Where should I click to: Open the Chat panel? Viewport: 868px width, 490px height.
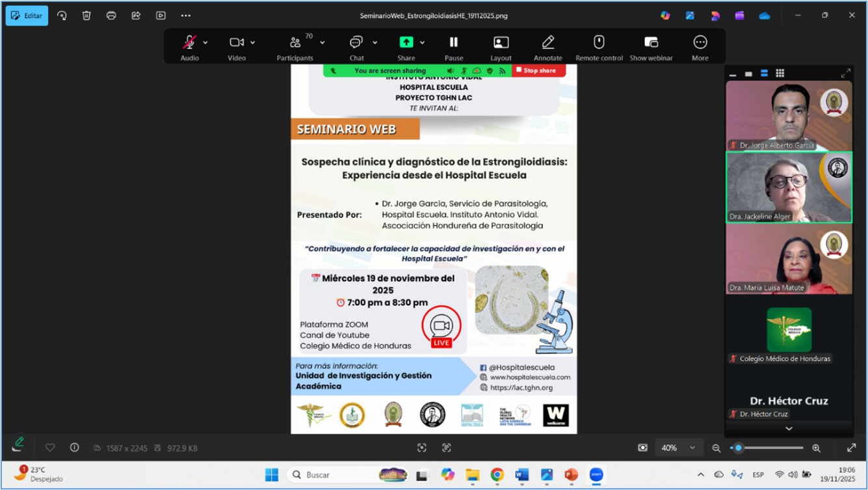click(356, 43)
